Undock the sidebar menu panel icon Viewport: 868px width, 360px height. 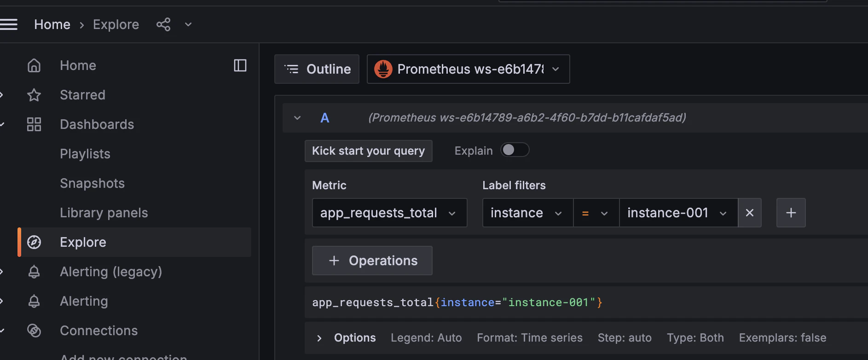click(240, 65)
